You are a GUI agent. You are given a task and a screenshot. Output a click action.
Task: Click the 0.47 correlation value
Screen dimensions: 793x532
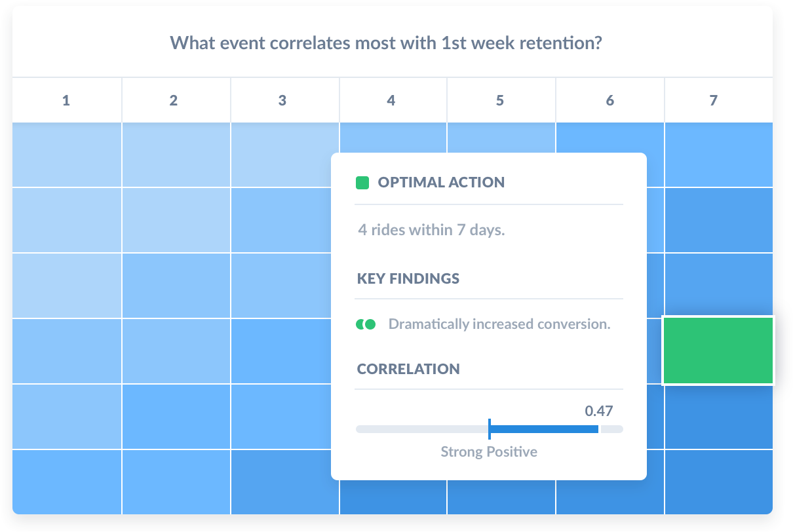[599, 411]
